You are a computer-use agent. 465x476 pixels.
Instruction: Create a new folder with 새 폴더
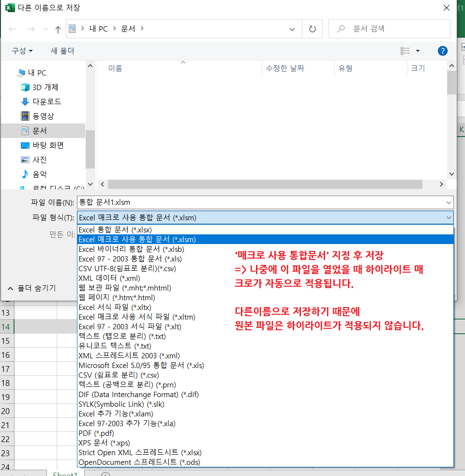(62, 51)
